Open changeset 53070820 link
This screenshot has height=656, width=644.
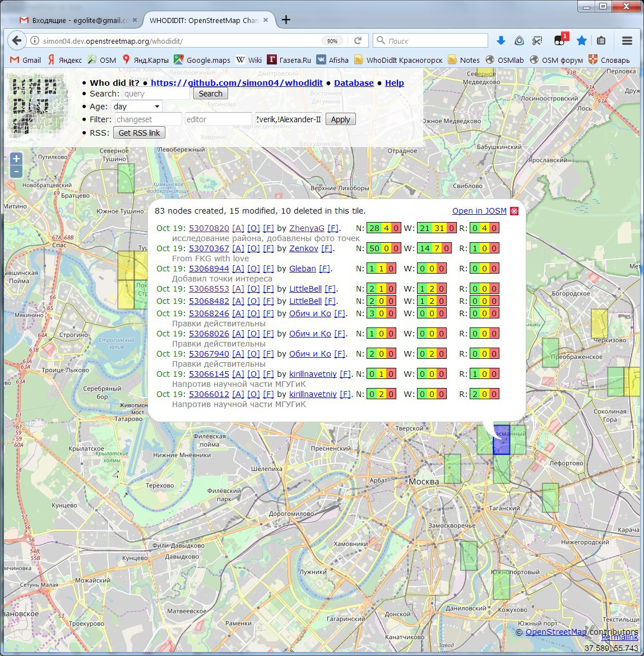coord(209,228)
